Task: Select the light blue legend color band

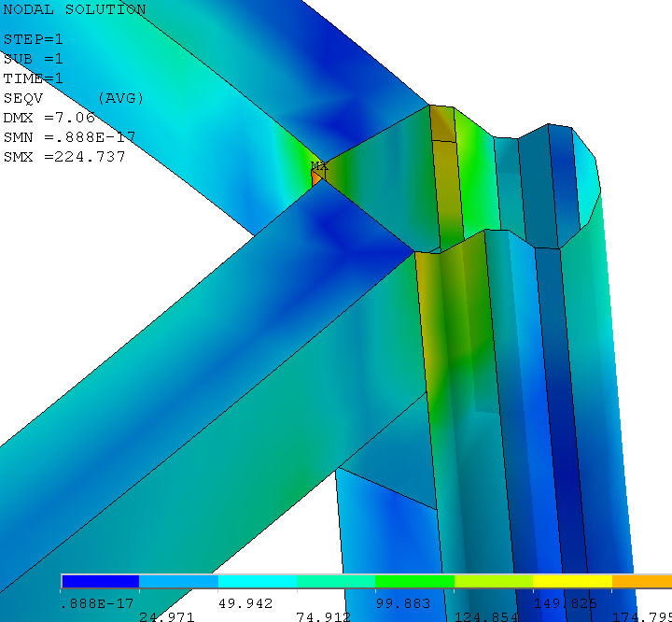Action: [x=178, y=581]
